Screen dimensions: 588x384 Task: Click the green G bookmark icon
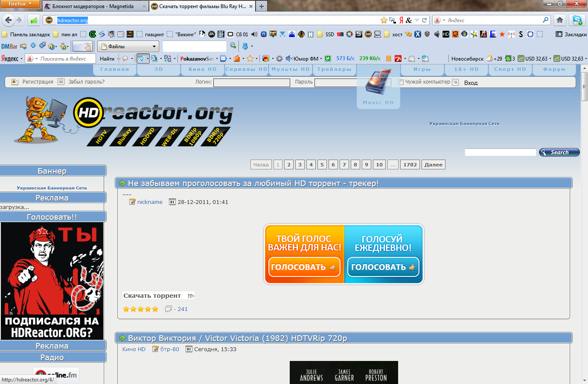point(93,34)
